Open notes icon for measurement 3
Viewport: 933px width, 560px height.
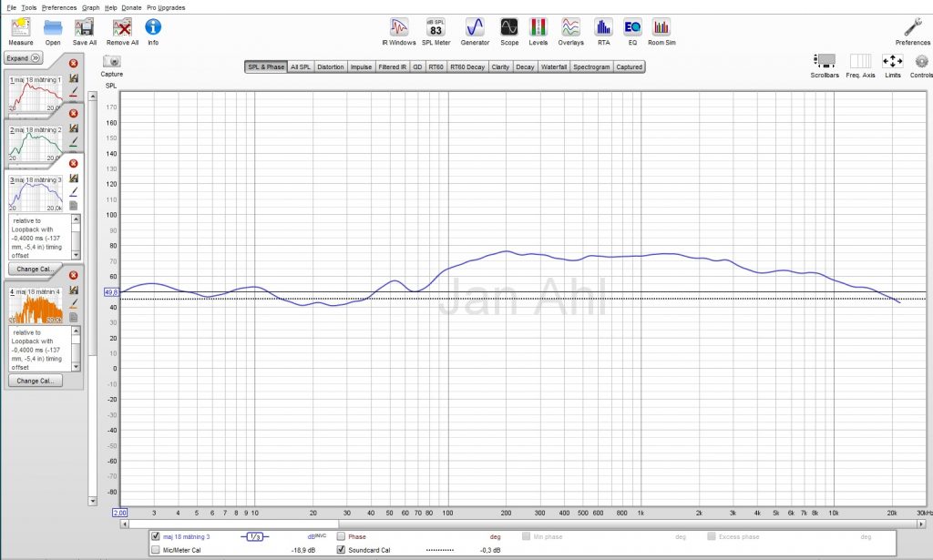pos(74,206)
